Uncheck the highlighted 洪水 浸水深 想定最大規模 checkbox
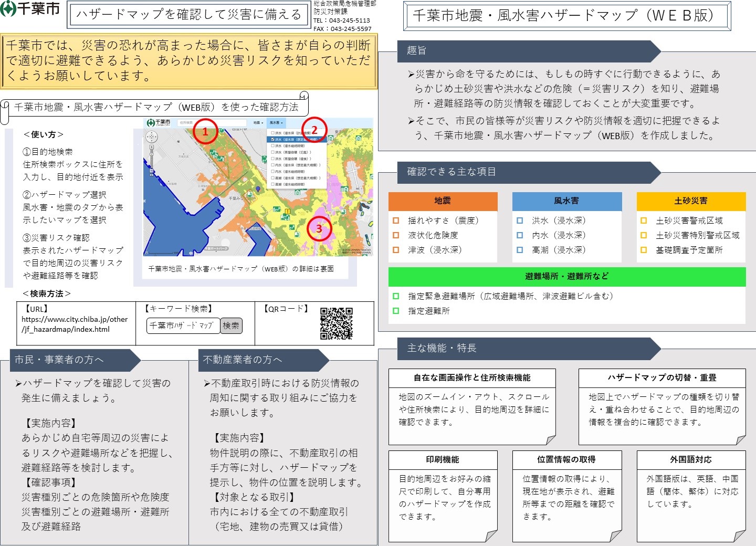Screen dimensions: 756x546 click(x=272, y=140)
